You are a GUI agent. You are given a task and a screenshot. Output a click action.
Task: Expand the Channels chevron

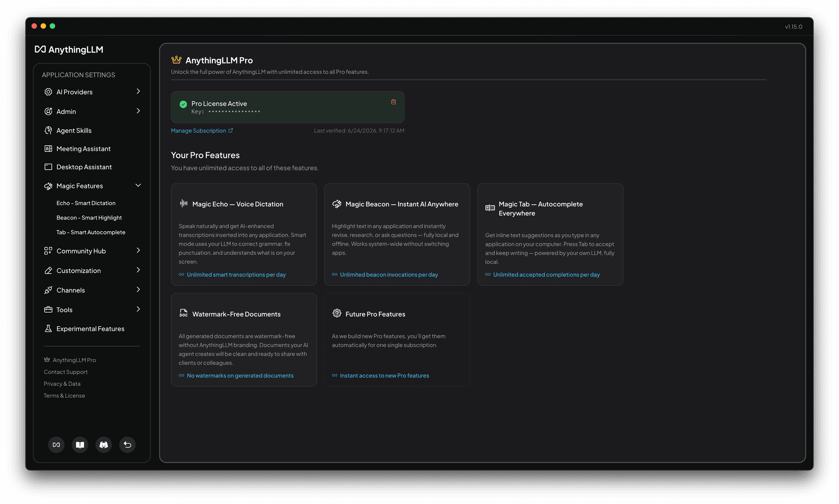[138, 289]
